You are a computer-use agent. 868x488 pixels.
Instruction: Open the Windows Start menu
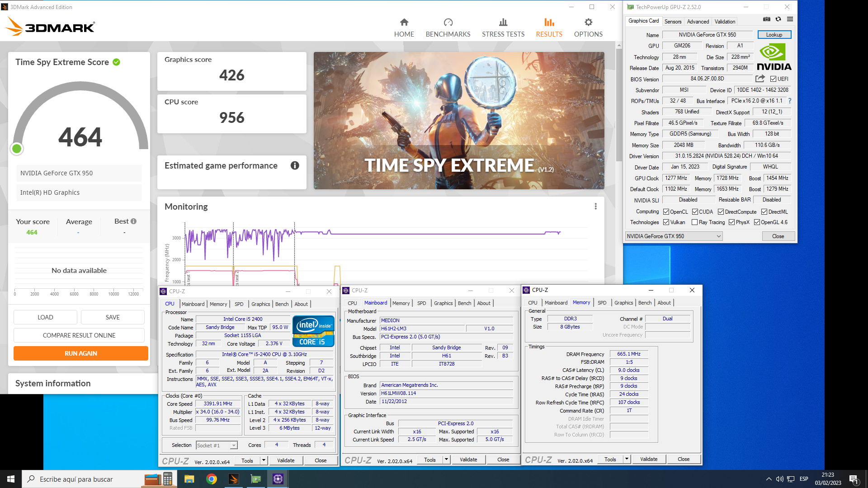click(11, 479)
